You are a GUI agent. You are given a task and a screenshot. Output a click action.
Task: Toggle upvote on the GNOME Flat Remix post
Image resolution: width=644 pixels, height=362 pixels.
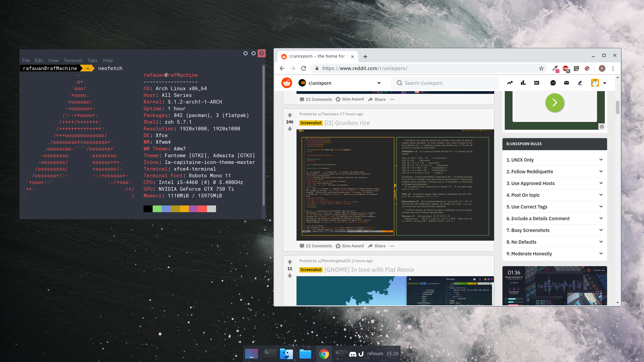pos(290,262)
